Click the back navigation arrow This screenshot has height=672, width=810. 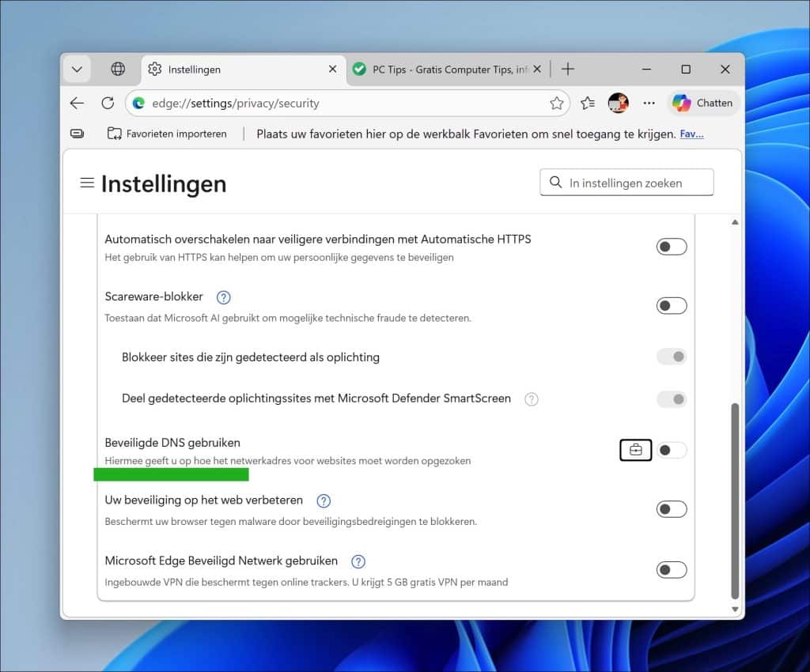[76, 103]
